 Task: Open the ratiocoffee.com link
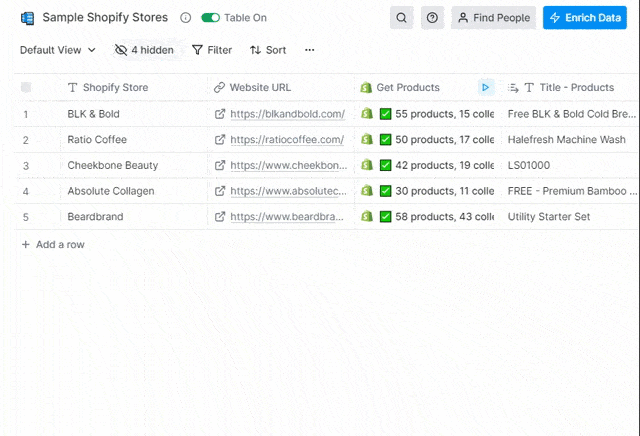287,140
